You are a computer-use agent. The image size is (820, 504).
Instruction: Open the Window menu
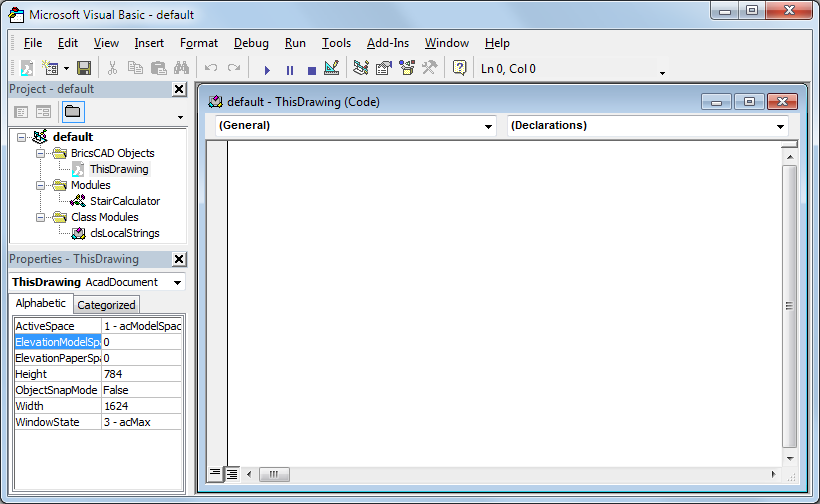click(x=447, y=43)
